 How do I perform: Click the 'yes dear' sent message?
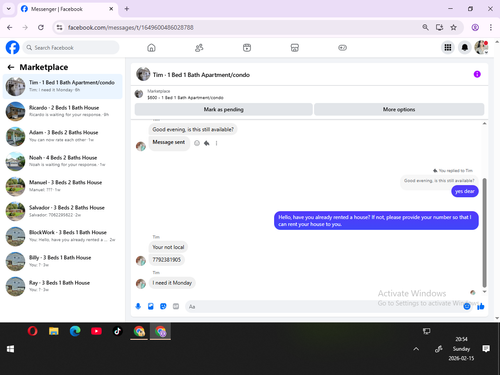pos(465,191)
